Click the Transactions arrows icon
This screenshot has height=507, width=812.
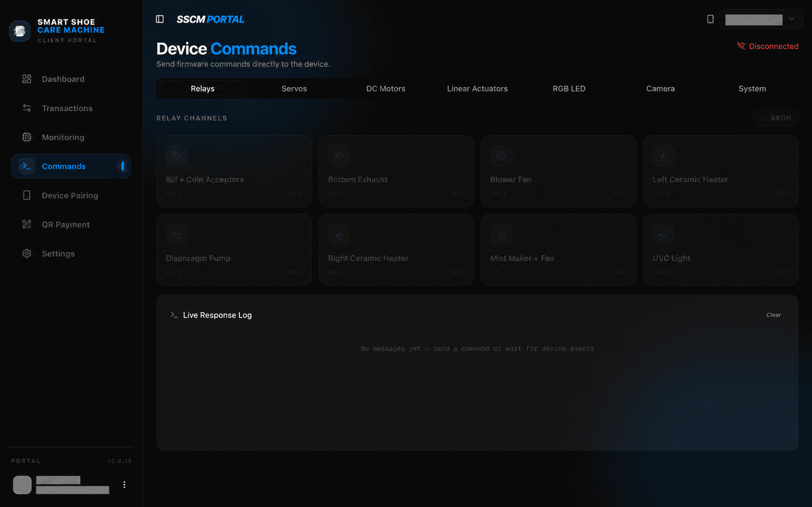[x=27, y=108]
